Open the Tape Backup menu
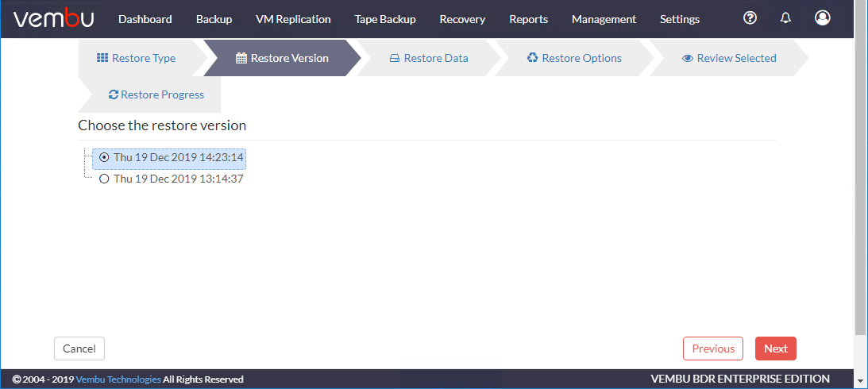This screenshot has width=868, height=389. 385,19
